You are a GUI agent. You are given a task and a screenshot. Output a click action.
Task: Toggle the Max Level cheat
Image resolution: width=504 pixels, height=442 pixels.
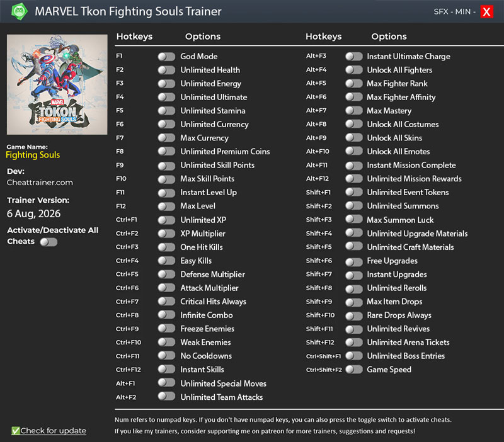pos(166,207)
